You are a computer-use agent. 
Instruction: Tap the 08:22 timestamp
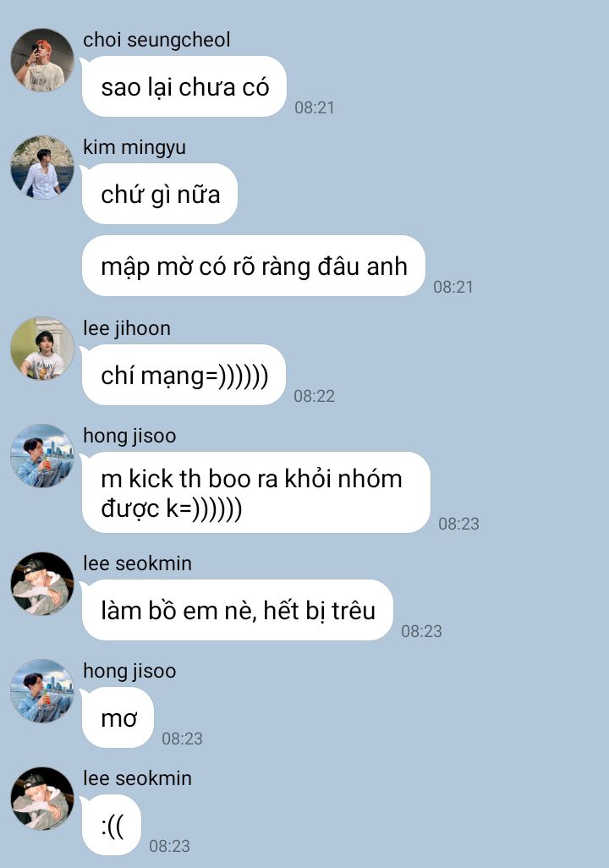point(315,396)
